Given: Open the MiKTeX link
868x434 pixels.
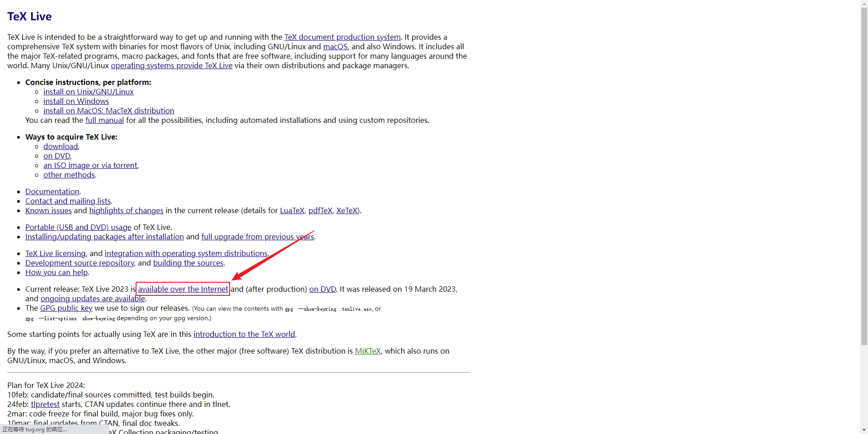Looking at the screenshot, I should pos(368,351).
